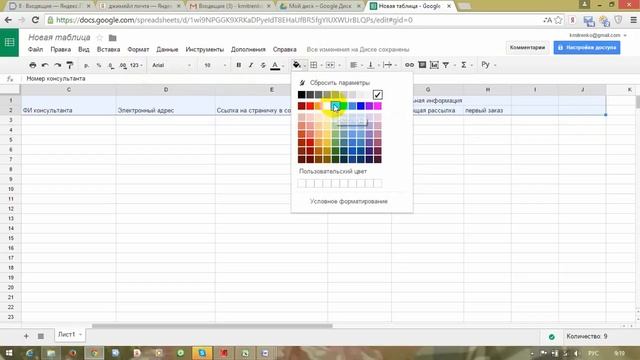Open the font size 10 dropdown
Screen dimensions: 640x360
pos(215,65)
